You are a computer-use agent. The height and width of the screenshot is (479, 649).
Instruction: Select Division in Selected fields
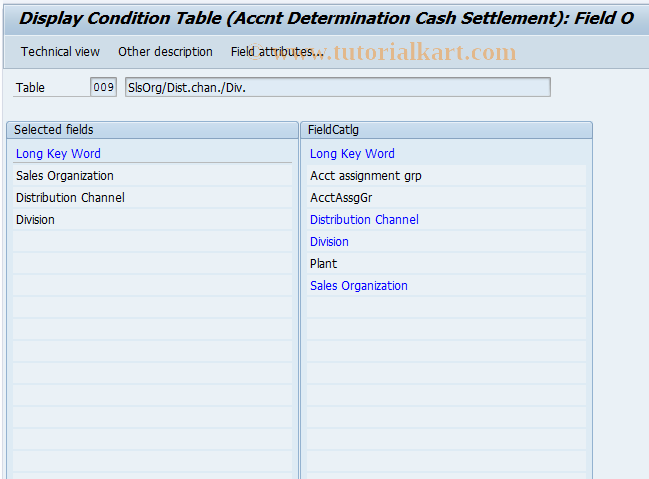coord(152,219)
